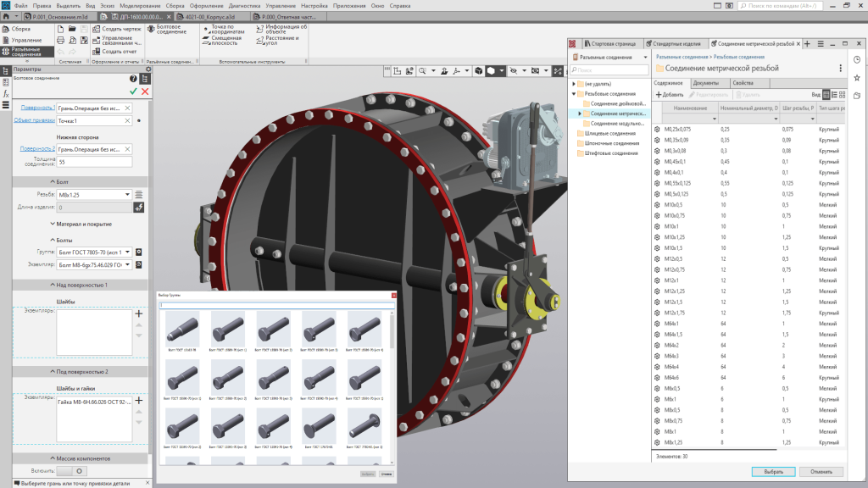Click the auto length icon beside Длина изделия
Screen dimensions: 868x488
coord(139,207)
